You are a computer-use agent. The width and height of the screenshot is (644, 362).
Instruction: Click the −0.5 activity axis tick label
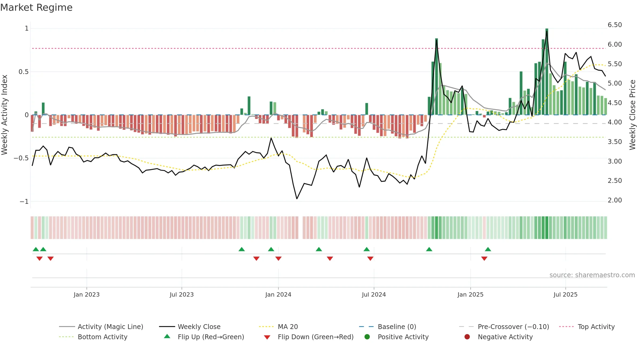[21, 158]
